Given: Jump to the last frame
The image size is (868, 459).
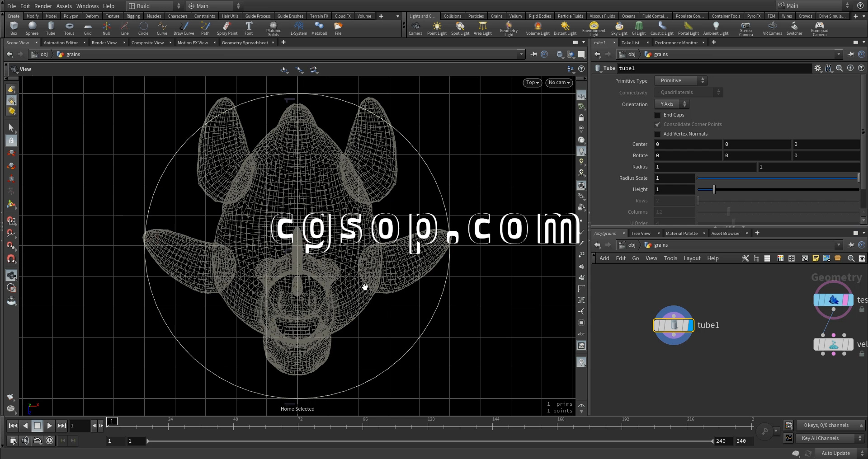Looking at the screenshot, I should 62,426.
